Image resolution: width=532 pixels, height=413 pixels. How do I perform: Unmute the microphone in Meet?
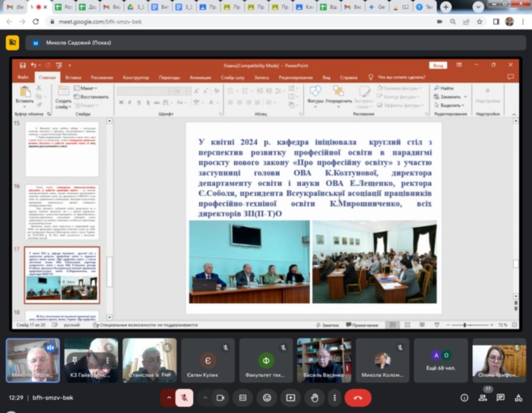[x=185, y=397]
